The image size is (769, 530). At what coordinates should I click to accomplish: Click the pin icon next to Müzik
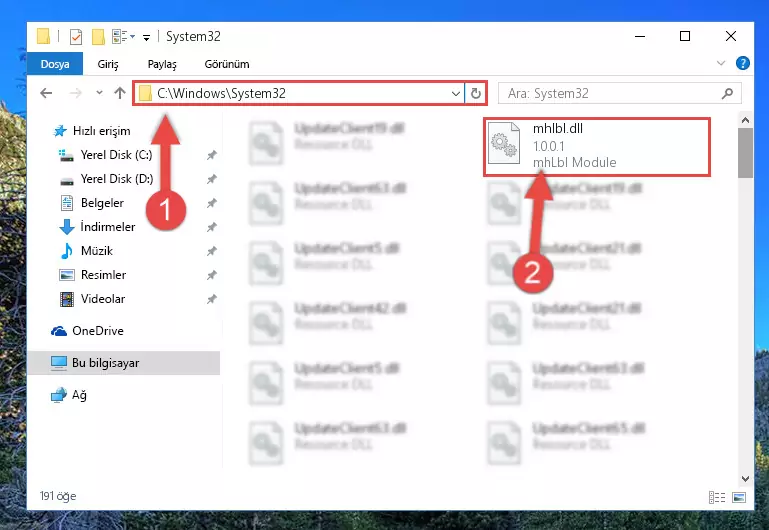211,251
